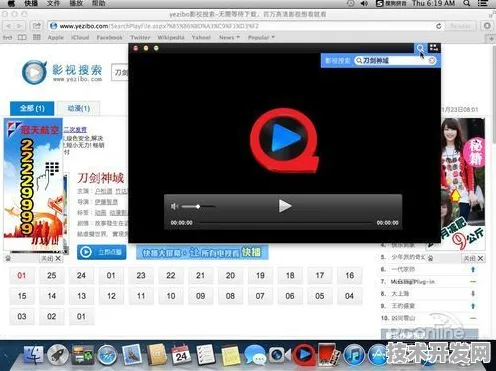This screenshot has height=371, width=496.
Task: Click the big blue play logo in the player
Action: 284,140
